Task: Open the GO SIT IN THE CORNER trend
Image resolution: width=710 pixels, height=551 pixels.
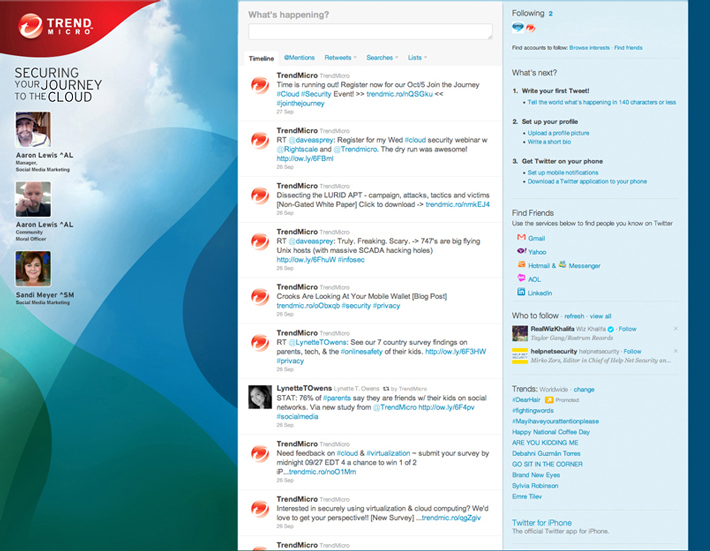Action: (547, 464)
